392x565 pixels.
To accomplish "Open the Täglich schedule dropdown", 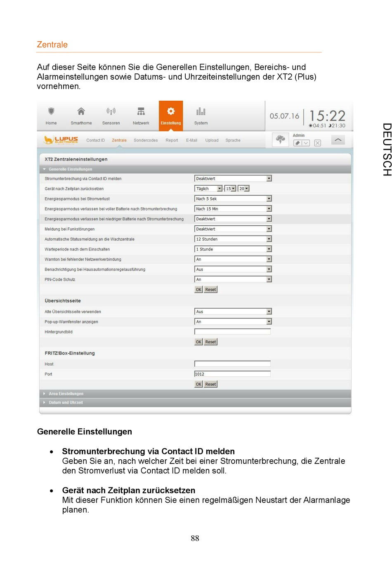I will pyautogui.click(x=208, y=189).
